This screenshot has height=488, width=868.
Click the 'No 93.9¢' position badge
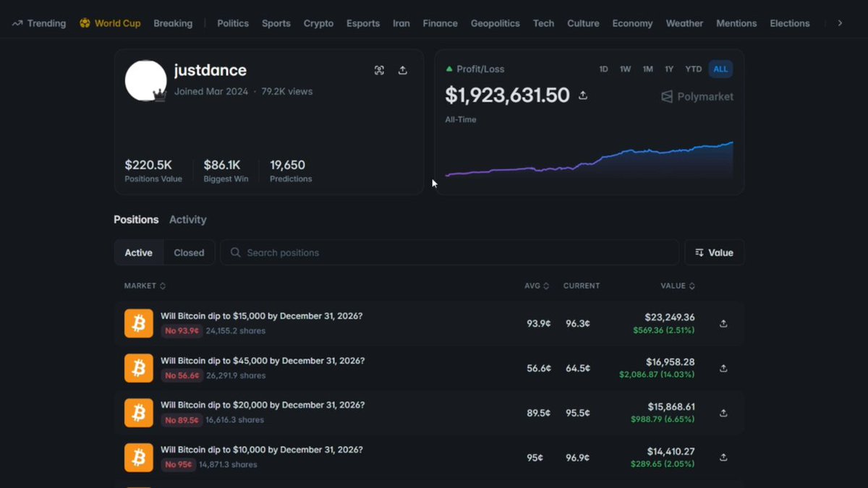point(182,331)
